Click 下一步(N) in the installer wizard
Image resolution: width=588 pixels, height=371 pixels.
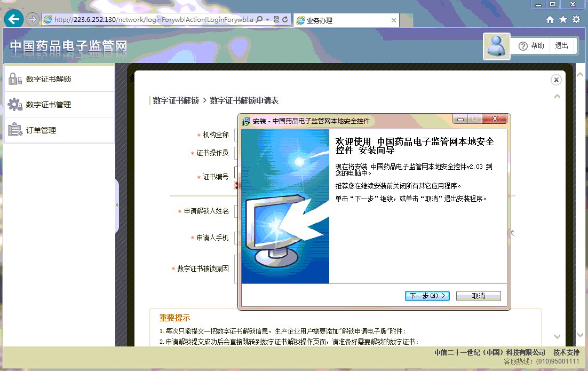tap(427, 296)
